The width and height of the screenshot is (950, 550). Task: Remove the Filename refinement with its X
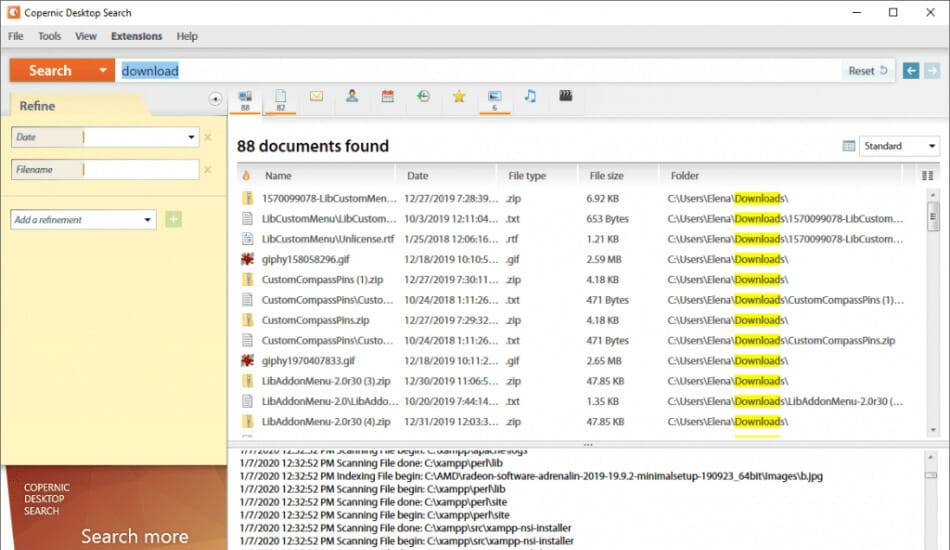pyautogui.click(x=208, y=170)
